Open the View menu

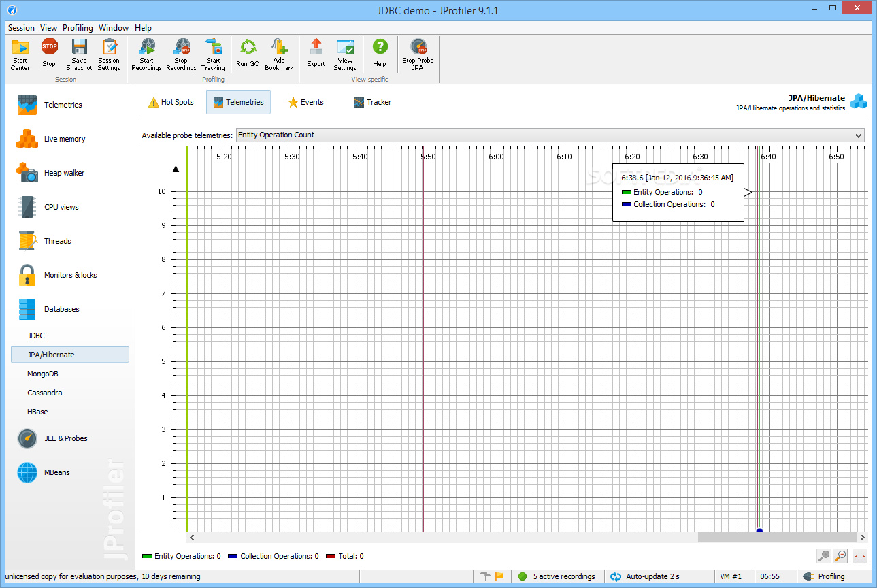[x=49, y=28]
